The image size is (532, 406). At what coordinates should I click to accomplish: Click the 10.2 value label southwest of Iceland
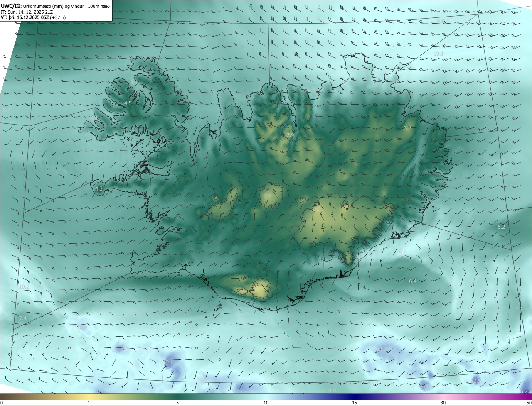[x=24, y=287]
